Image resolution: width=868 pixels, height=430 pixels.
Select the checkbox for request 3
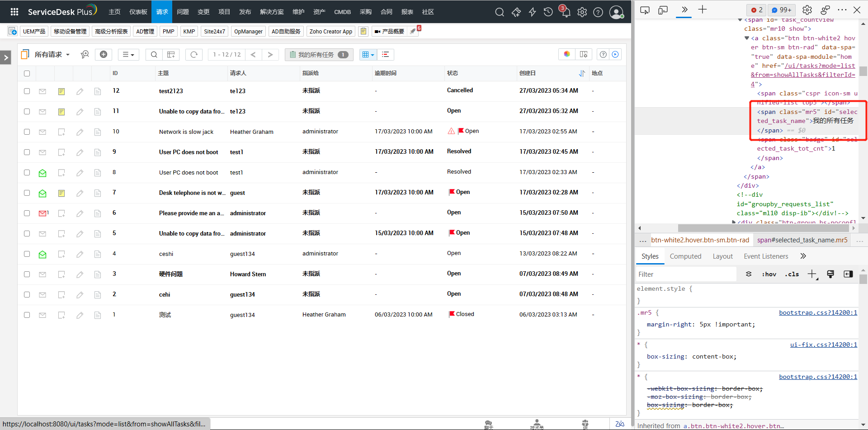click(x=27, y=274)
